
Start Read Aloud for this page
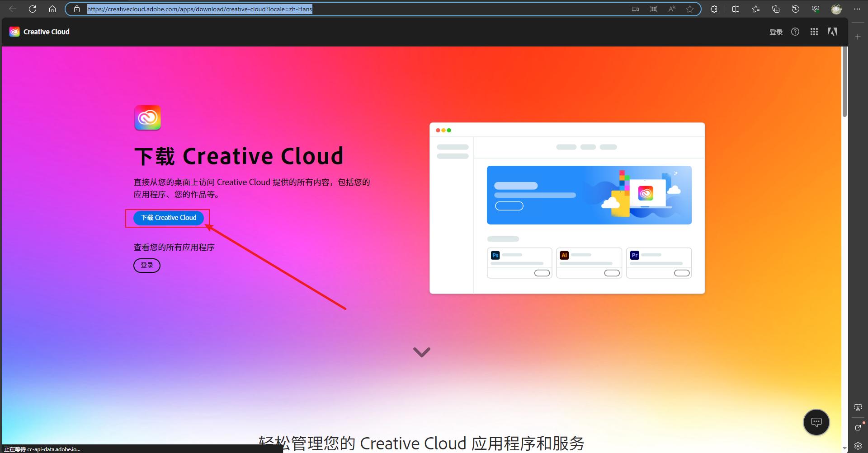672,9
